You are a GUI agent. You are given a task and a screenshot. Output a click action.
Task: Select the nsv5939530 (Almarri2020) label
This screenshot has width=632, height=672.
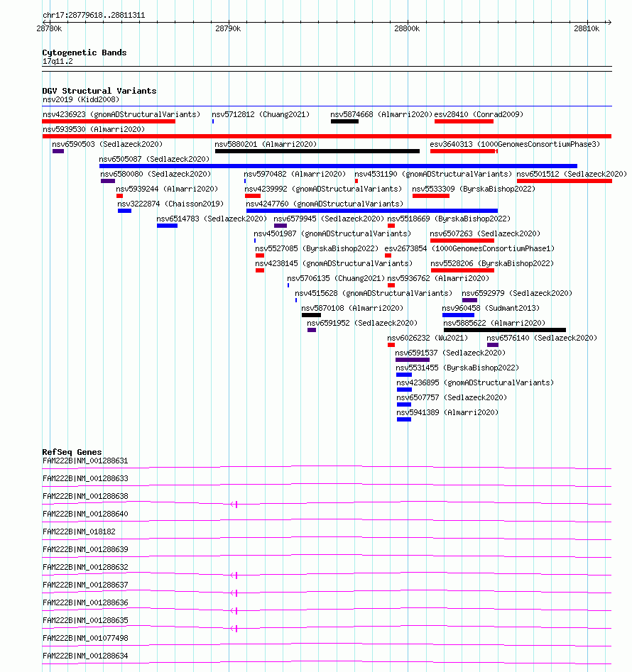point(94,129)
